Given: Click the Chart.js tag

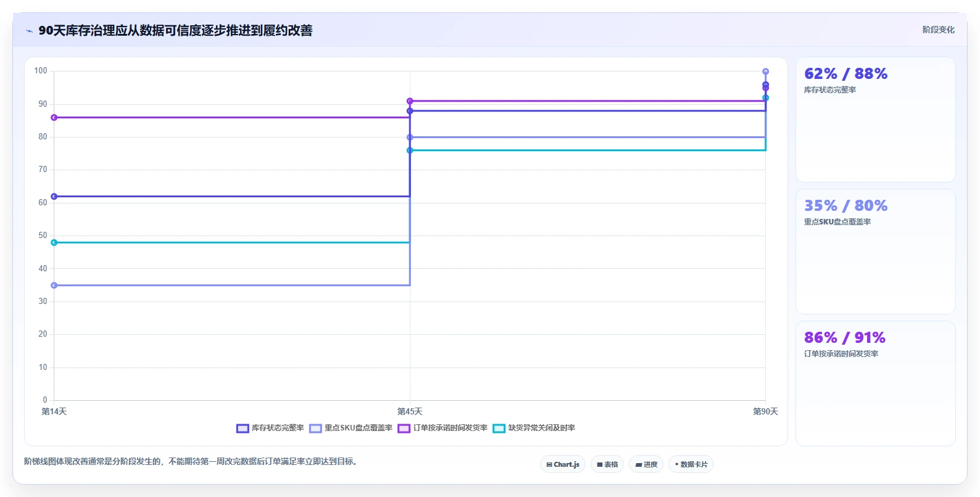Looking at the screenshot, I should click(x=563, y=464).
